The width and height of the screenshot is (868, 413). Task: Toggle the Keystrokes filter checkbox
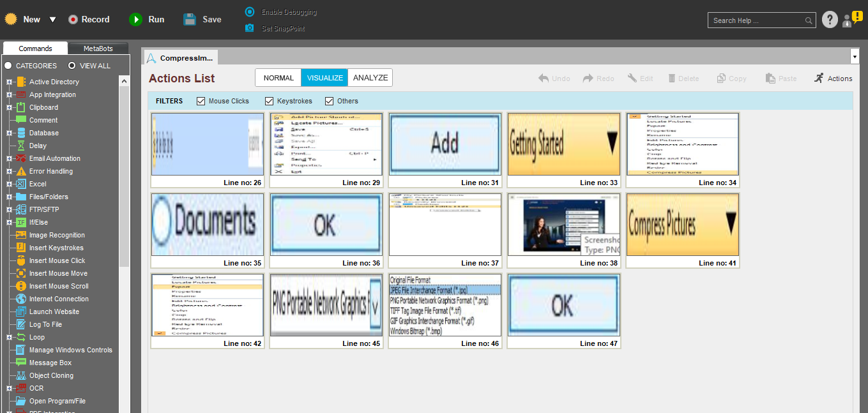(x=270, y=101)
